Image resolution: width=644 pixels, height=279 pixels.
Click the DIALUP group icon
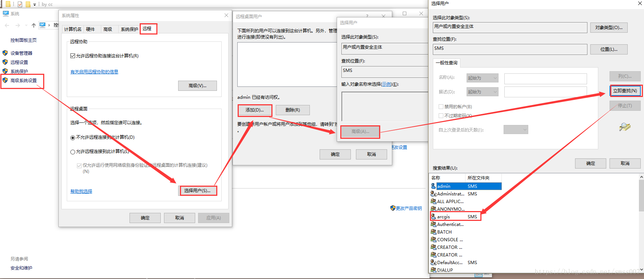(433, 270)
